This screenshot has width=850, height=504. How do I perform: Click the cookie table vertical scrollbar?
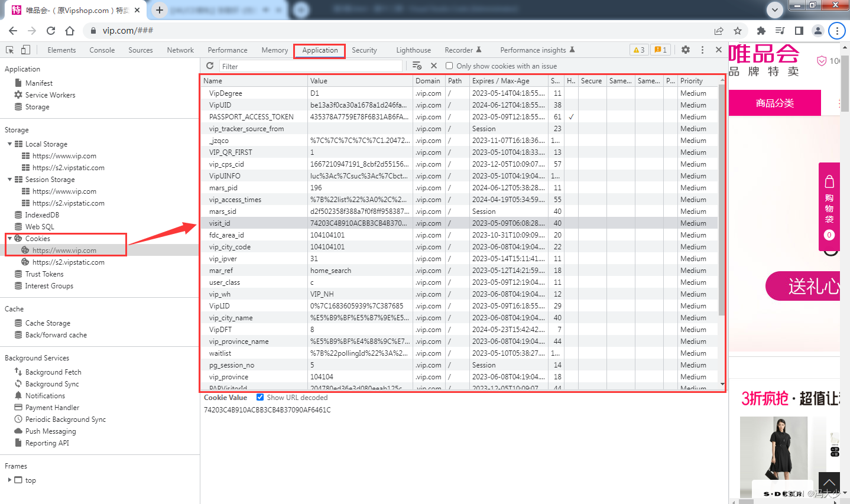pos(722,201)
